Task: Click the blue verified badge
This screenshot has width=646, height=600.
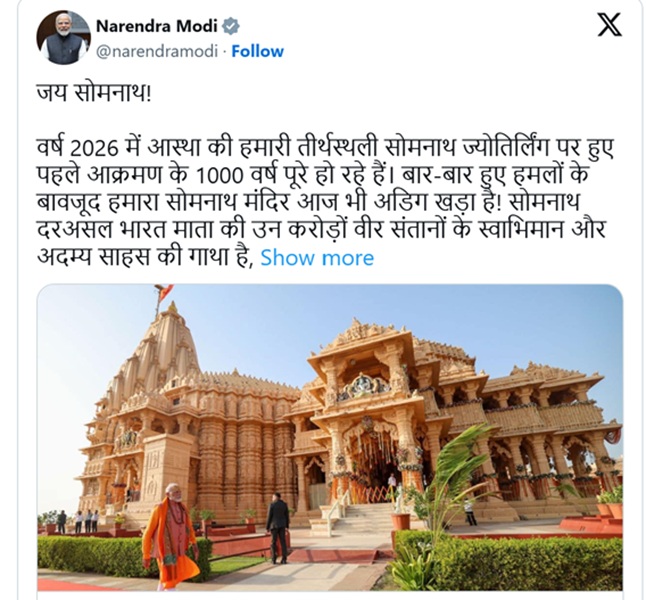Action: tap(231, 26)
